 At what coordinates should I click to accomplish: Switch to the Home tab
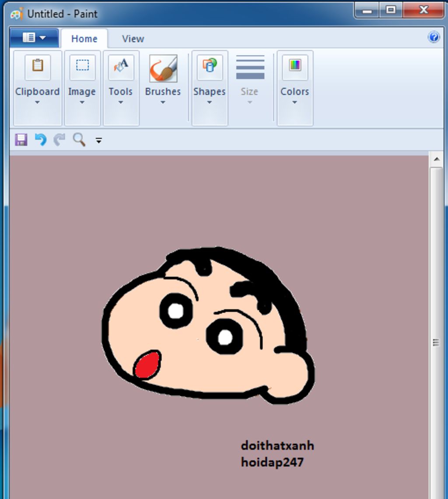coord(84,39)
